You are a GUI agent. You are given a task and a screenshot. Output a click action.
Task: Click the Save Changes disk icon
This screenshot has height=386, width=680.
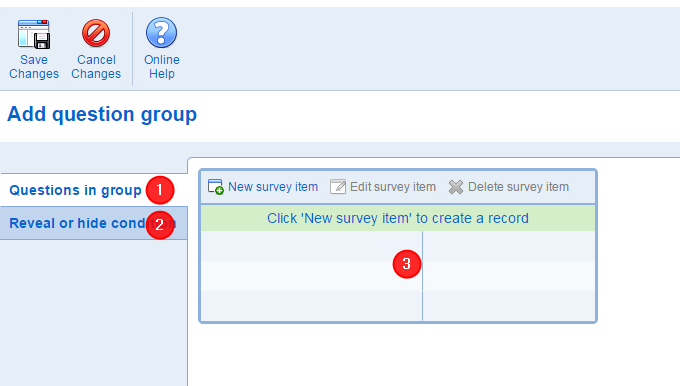[x=34, y=34]
